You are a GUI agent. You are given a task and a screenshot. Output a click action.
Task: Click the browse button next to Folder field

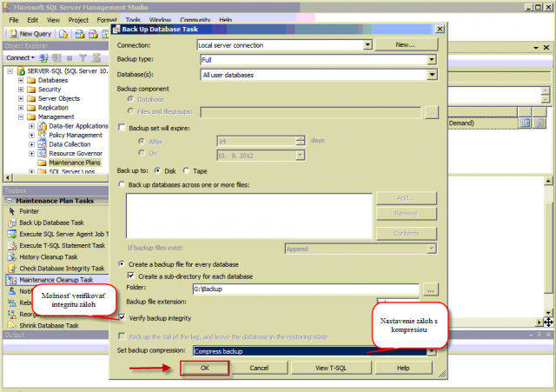click(431, 289)
